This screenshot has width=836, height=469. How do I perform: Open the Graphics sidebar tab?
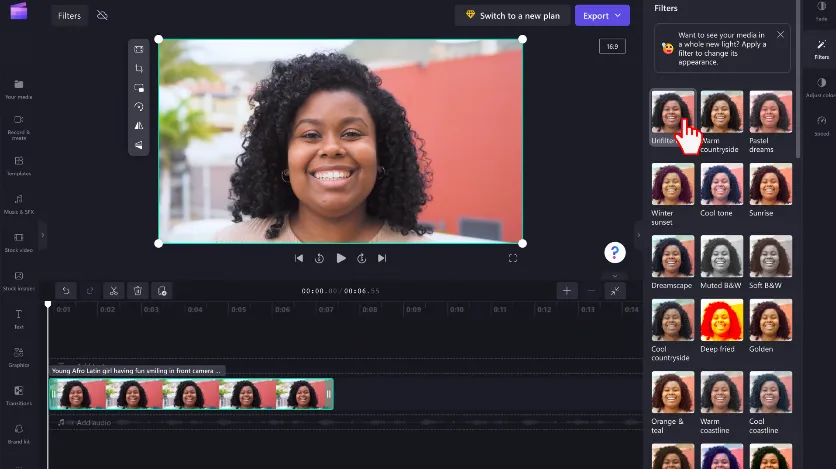pos(19,358)
